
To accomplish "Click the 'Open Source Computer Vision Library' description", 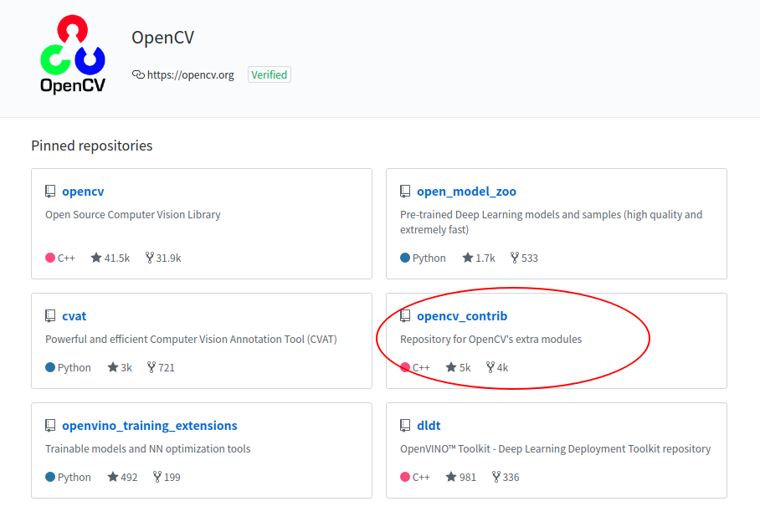I will (x=133, y=215).
